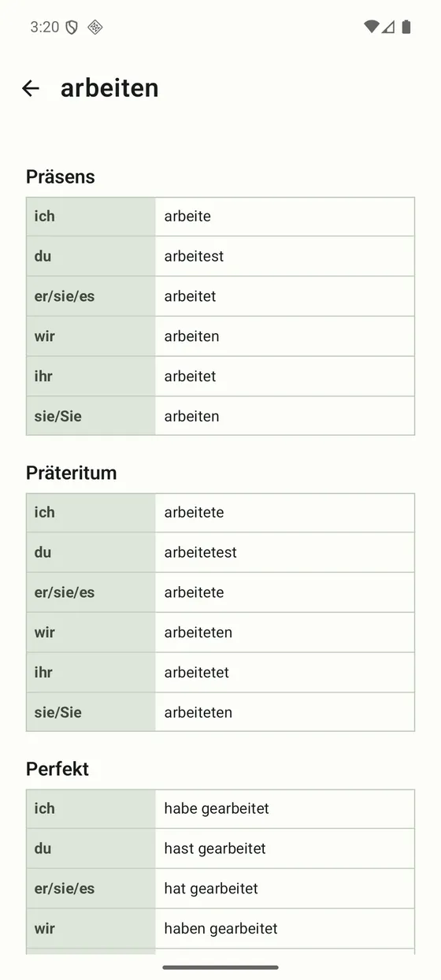This screenshot has height=980, width=441.
Task: Tap the navigation gesture handle bar
Action: (220, 967)
